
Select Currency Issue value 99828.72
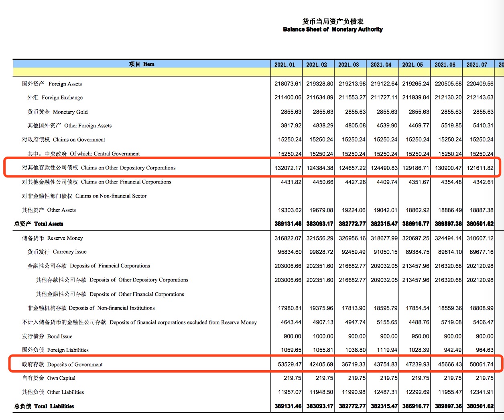pos(319,252)
